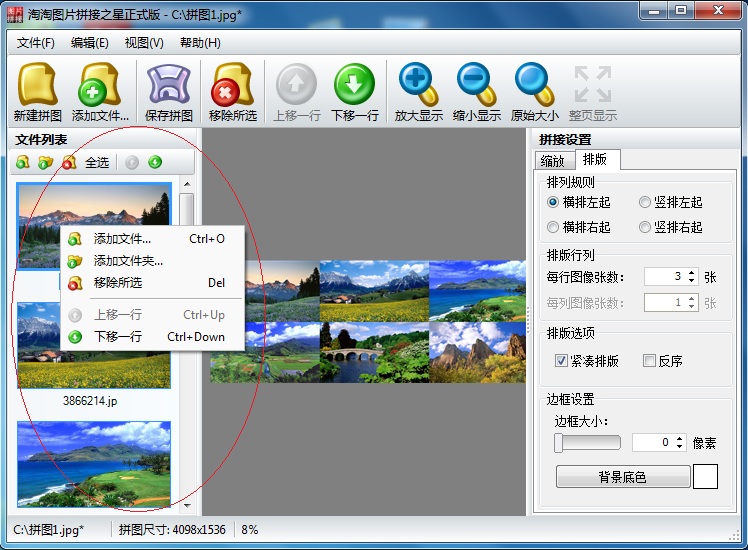Click the 边框大小 slider handle
Image resolution: width=748 pixels, height=550 pixels.
click(x=558, y=443)
